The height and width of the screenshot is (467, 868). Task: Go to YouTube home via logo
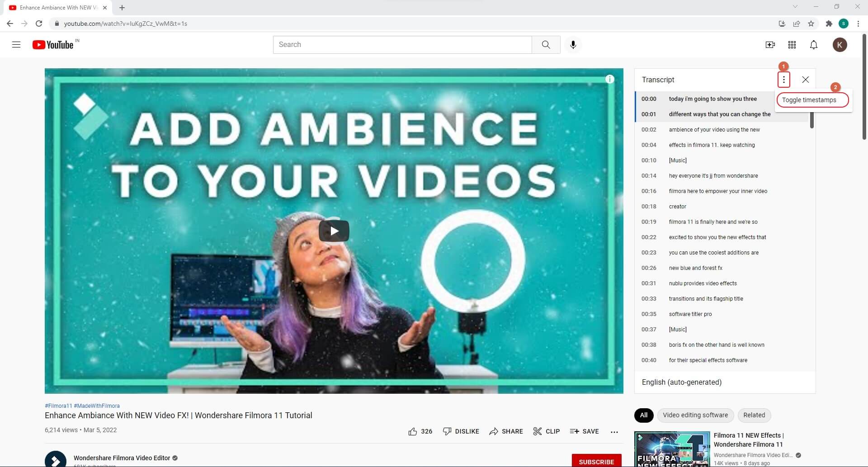[53, 45]
